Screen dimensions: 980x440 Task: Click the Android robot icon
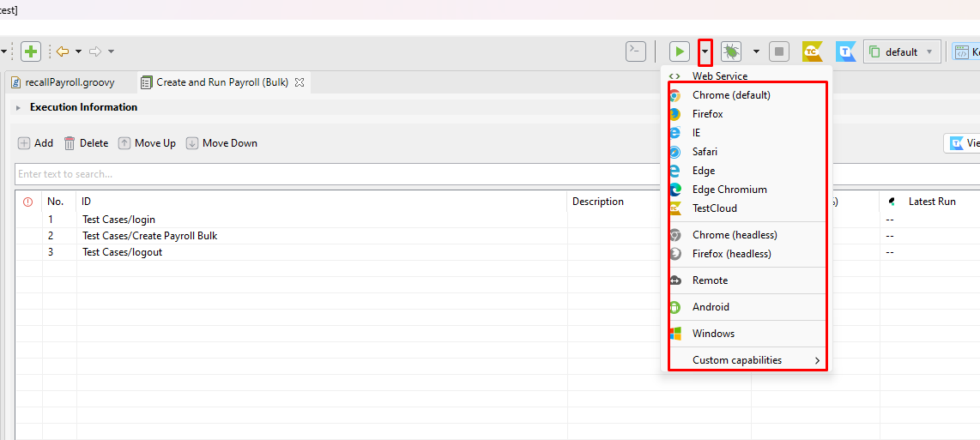675,307
